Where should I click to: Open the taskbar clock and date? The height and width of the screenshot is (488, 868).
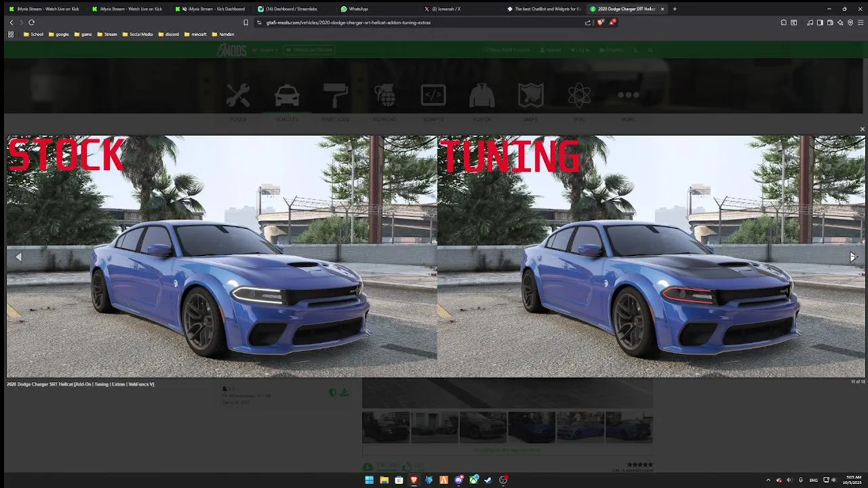(x=852, y=480)
